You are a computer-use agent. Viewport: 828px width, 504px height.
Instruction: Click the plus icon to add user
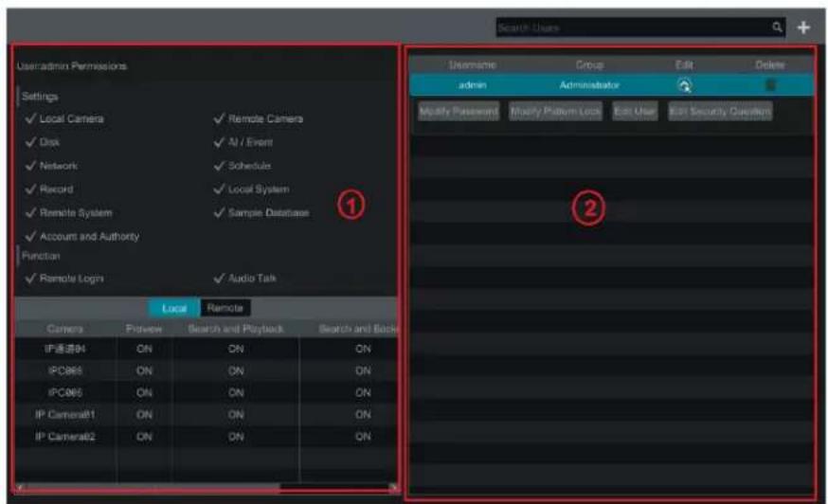pos(803,27)
